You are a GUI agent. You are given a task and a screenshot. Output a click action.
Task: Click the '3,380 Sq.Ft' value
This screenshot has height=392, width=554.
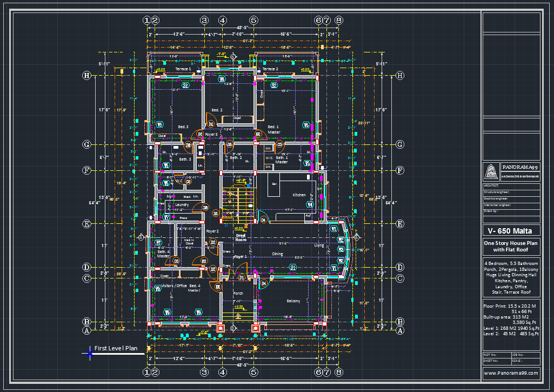pos(524,322)
